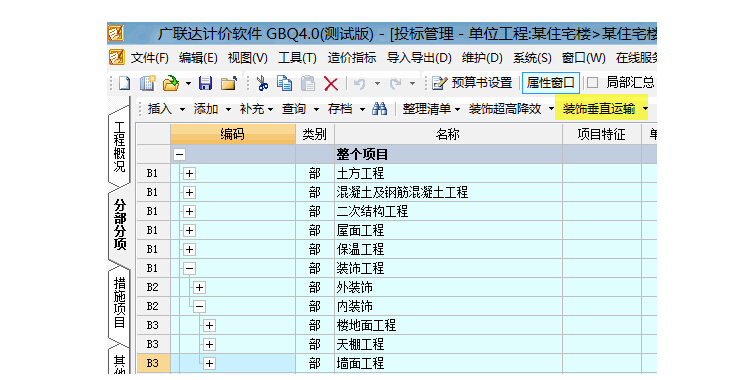Viewport: 747px width, 380px height.
Task: Click the 属性窗口 button
Action: point(551,83)
